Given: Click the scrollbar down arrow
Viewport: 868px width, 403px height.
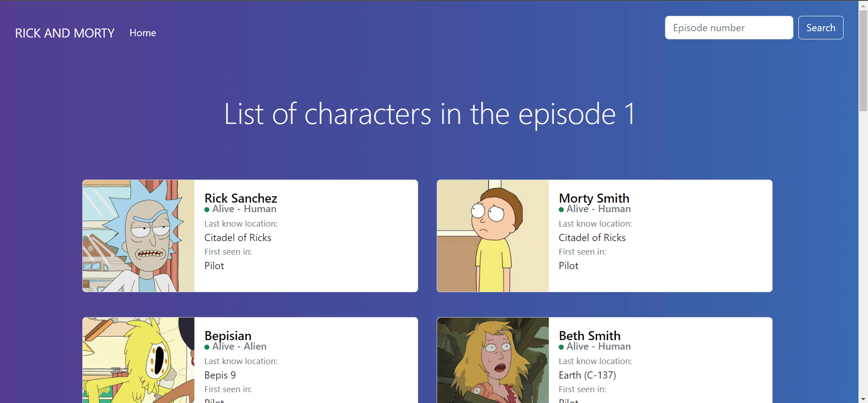Looking at the screenshot, I should 863,399.
